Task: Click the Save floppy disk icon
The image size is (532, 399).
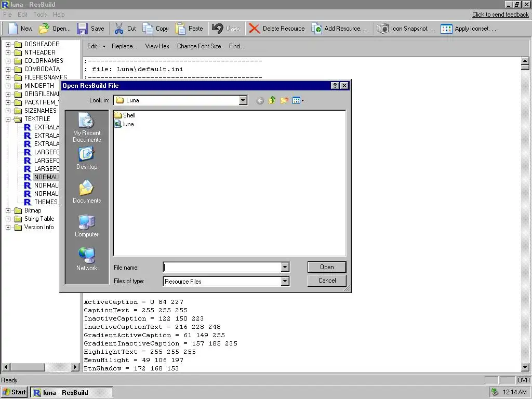Action: click(x=82, y=29)
